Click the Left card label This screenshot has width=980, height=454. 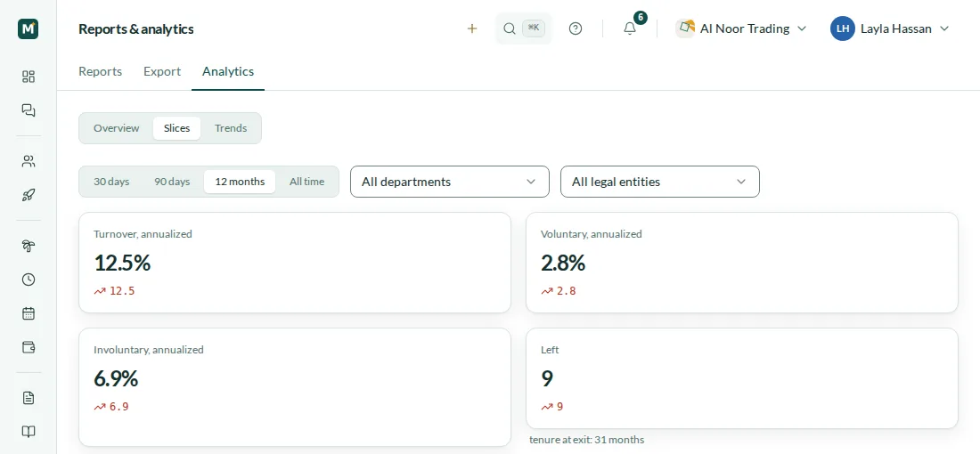point(550,350)
